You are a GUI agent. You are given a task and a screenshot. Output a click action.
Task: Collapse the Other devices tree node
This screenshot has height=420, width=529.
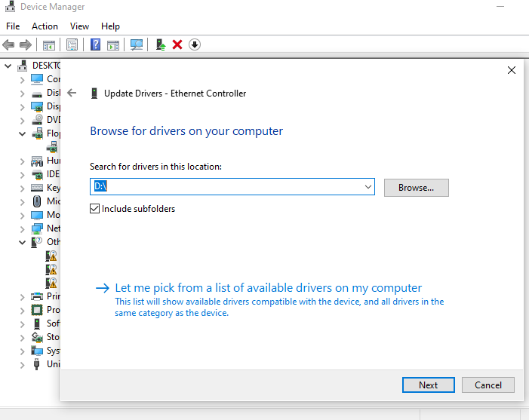20,242
